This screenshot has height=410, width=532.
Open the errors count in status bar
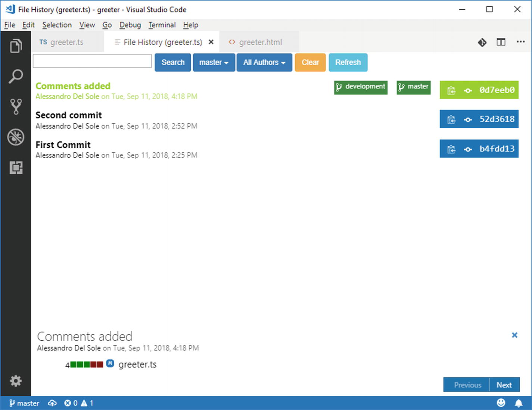coord(71,403)
